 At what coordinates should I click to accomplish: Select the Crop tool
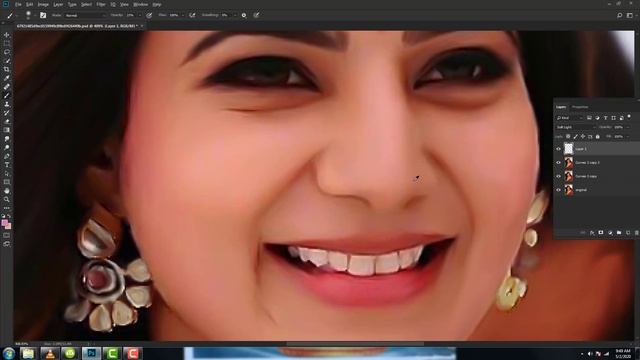7,69
